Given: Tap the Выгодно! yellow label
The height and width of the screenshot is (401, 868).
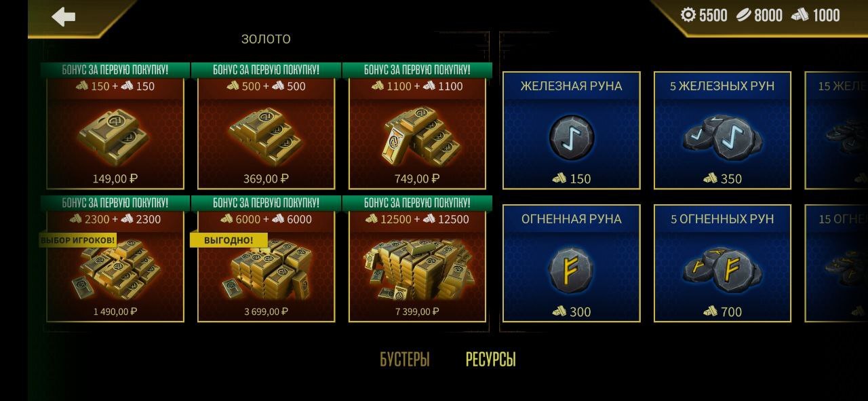Looking at the screenshot, I should pyautogui.click(x=229, y=240).
